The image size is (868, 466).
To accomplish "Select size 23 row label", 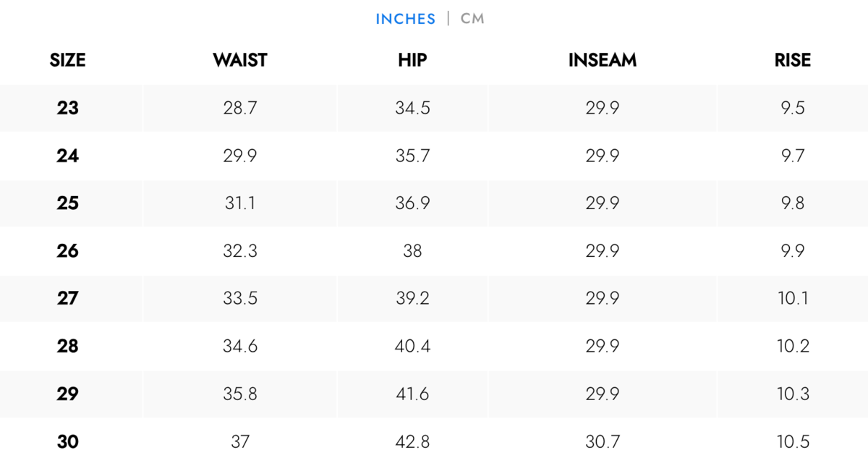I will 67,109.
